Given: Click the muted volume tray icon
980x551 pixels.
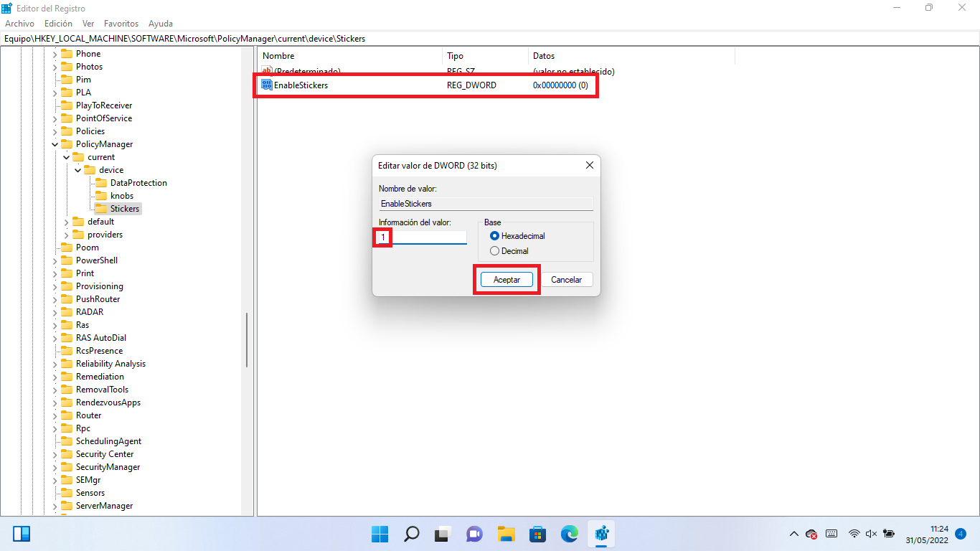Looking at the screenshot, I should [872, 534].
